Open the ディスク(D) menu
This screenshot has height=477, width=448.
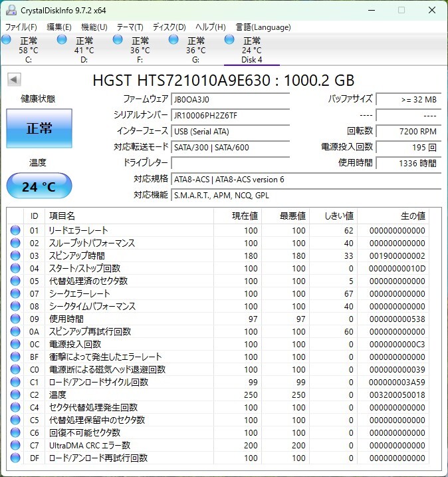169,27
